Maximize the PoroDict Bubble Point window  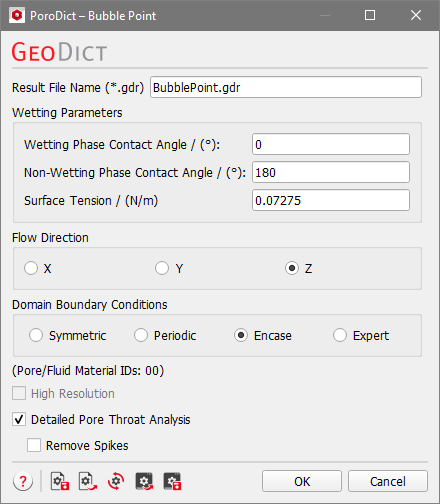pyautogui.click(x=370, y=15)
